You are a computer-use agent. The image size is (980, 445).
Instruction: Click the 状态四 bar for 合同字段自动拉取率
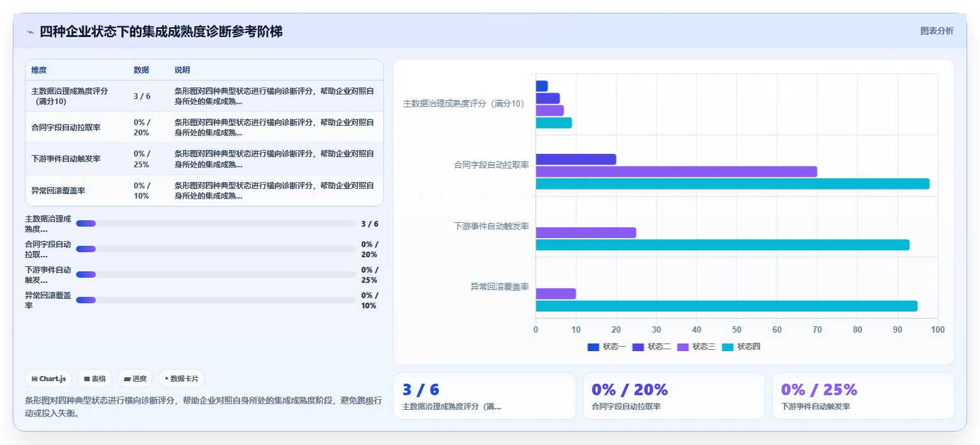pos(732,184)
